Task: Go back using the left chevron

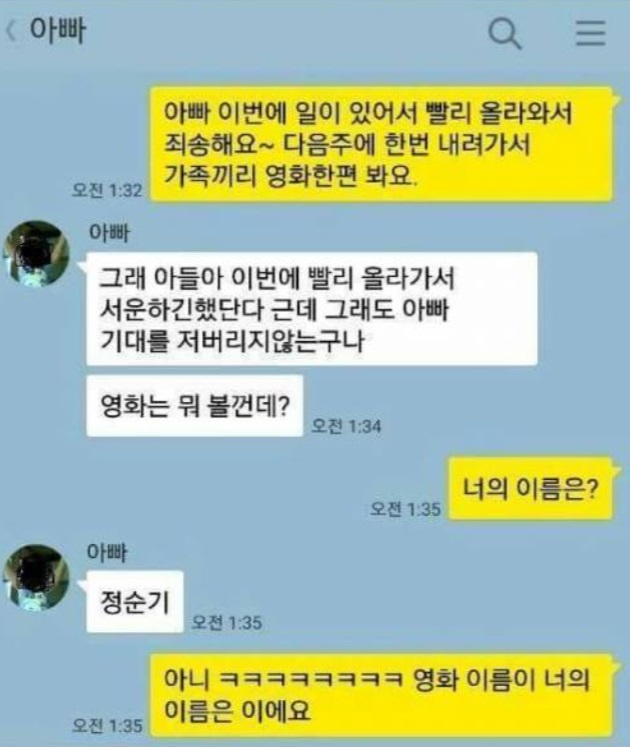Action: point(10,31)
